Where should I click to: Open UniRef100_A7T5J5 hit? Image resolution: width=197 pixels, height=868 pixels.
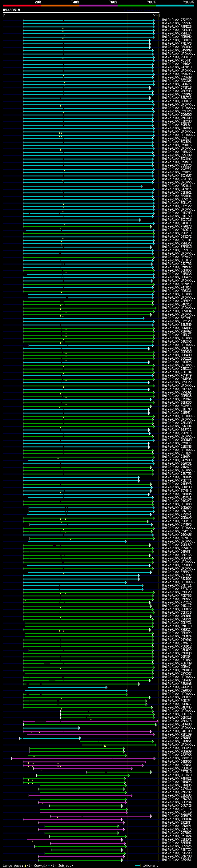(x=177, y=772)
